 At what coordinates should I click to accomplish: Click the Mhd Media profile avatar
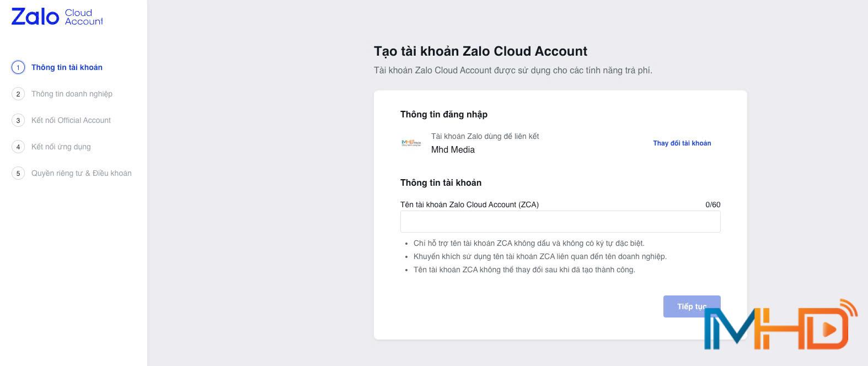(411, 143)
